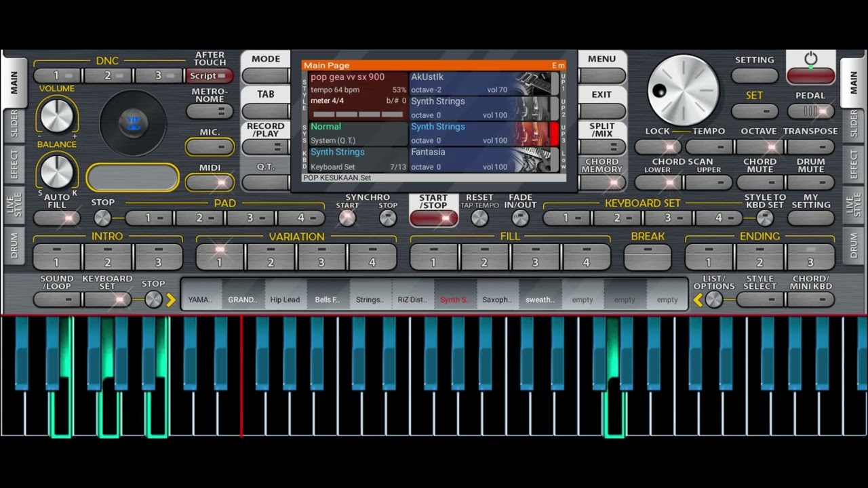Open the DRUM tab on right side
Image resolution: width=868 pixels, height=488 pixels.
pyautogui.click(x=854, y=245)
